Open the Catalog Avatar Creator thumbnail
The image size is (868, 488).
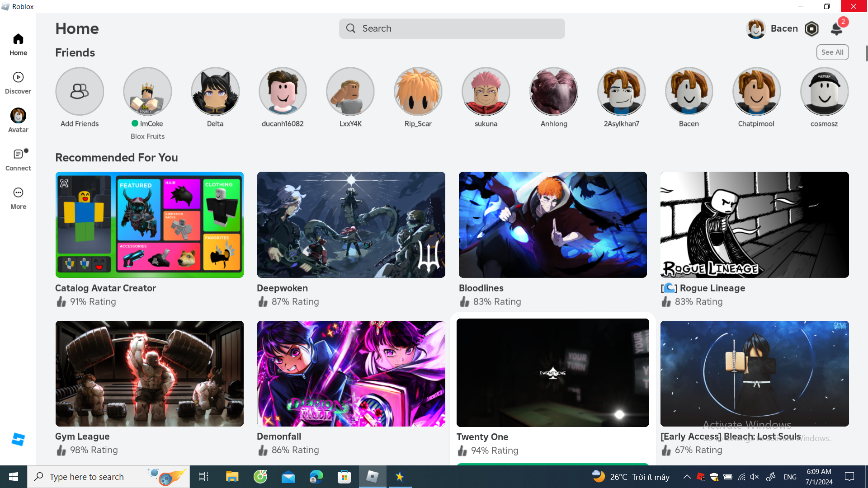tap(150, 225)
